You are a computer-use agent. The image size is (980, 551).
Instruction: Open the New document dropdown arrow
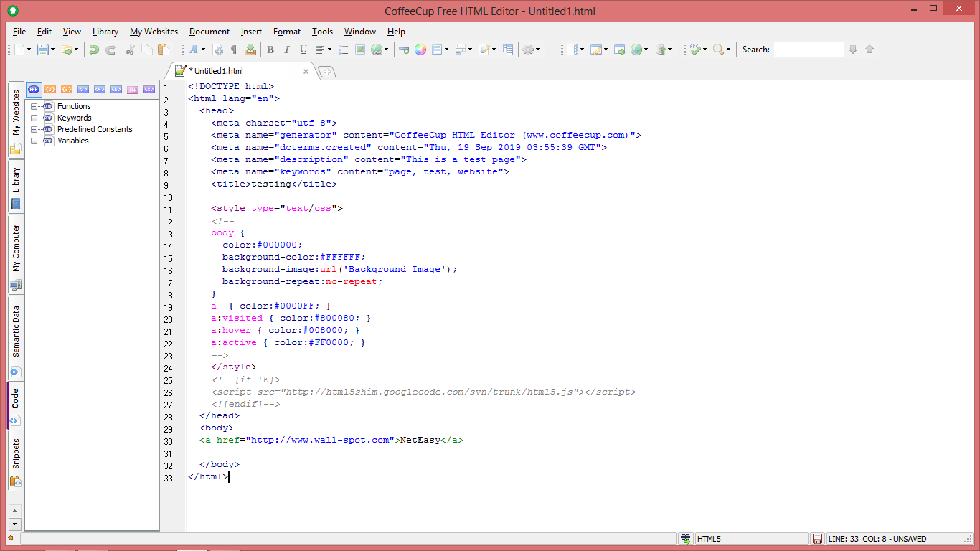(x=29, y=50)
